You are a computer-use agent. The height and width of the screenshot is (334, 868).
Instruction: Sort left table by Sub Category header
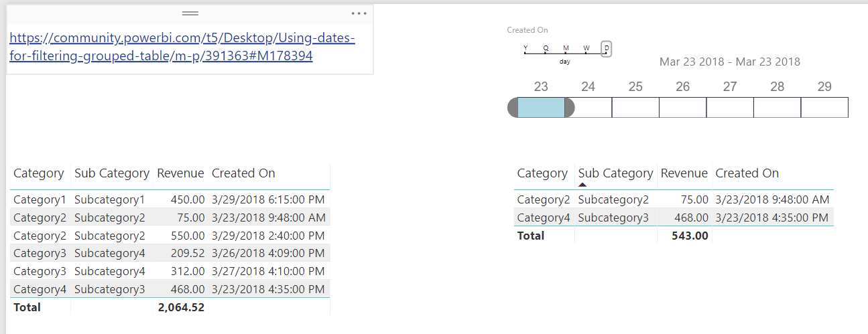click(112, 173)
